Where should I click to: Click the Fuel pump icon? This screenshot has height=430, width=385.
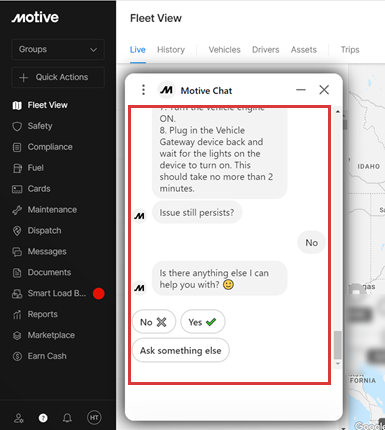pyautogui.click(x=17, y=168)
